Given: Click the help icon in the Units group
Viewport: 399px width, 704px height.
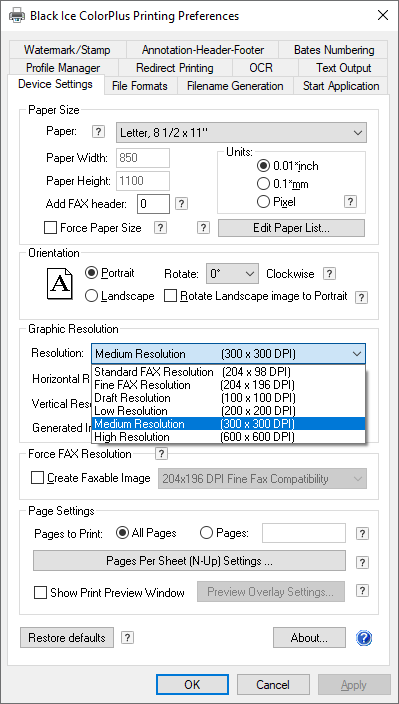Looking at the screenshot, I should [351, 202].
